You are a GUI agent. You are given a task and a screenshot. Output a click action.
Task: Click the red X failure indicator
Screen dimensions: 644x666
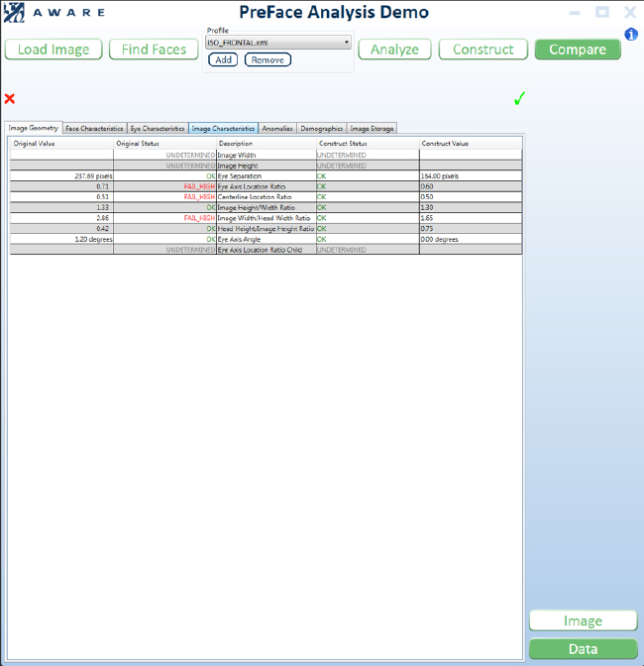click(x=9, y=99)
